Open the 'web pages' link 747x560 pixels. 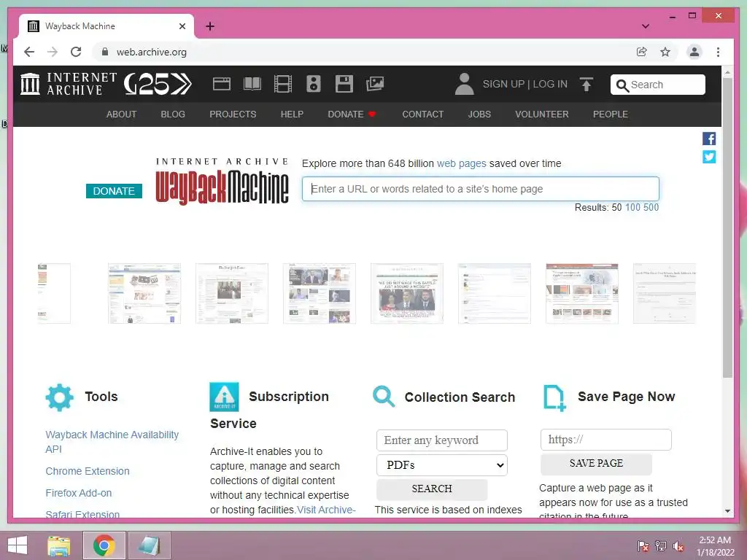point(461,163)
